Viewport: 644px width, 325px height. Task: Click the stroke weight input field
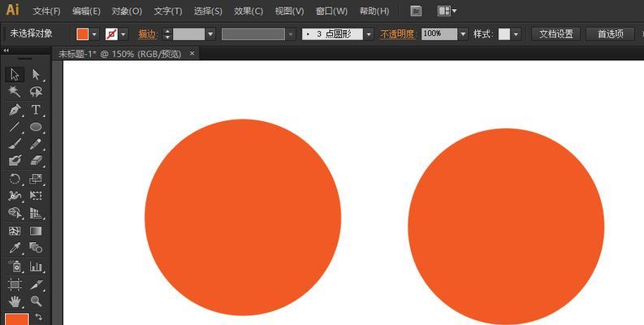(188, 34)
